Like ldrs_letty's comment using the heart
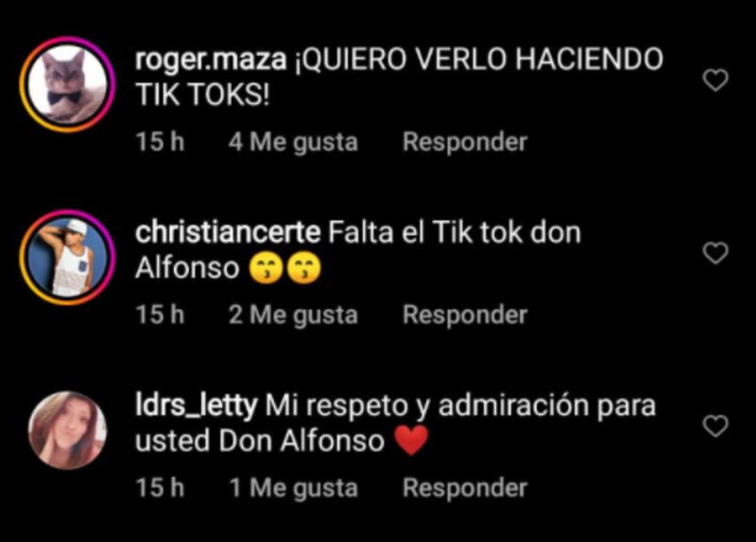Viewport: 756px width, 542px height. [715, 426]
